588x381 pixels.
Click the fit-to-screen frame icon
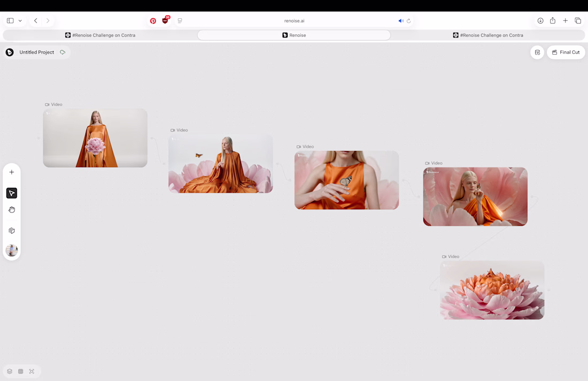click(x=32, y=371)
